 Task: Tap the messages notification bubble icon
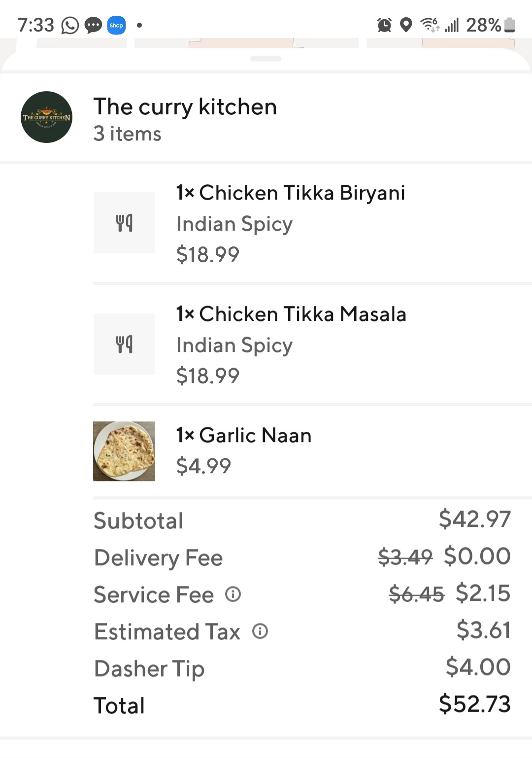(93, 25)
